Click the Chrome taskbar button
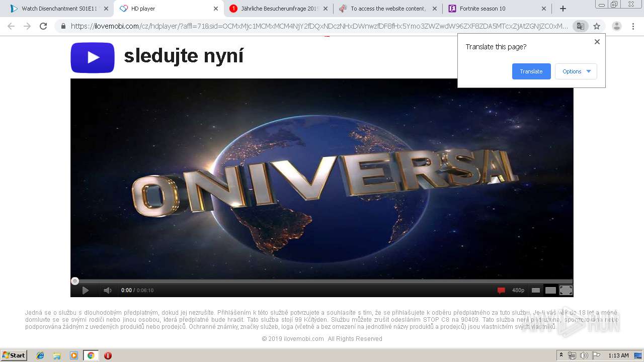Viewport: 644px width, 362px height. tap(91, 355)
